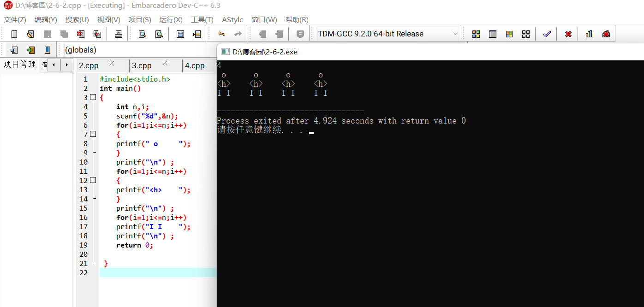Image resolution: width=644 pixels, height=307 pixels.
Task: Switch to the 4.cpp editor tab
Action: coord(195,65)
